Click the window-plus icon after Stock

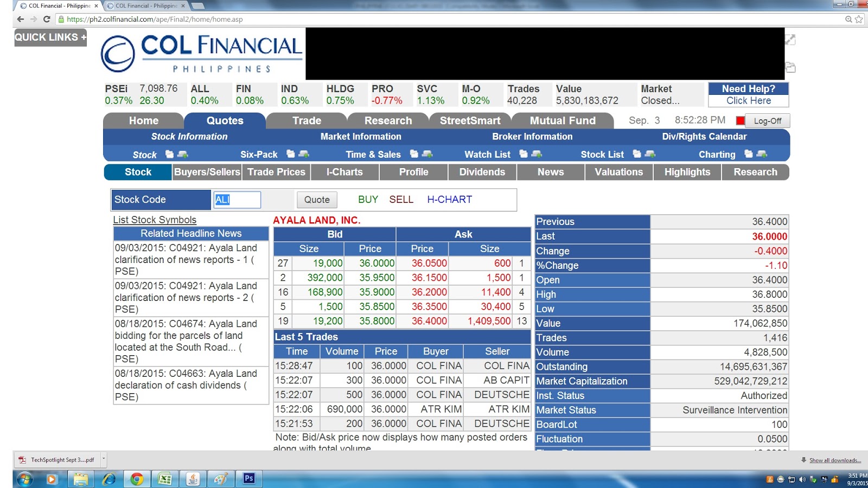click(x=182, y=155)
